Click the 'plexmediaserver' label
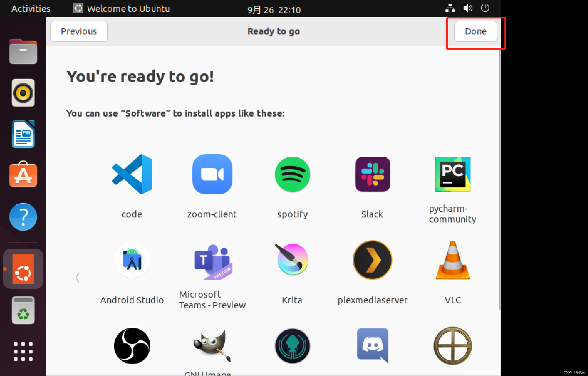The height and width of the screenshot is (376, 588). [372, 301]
